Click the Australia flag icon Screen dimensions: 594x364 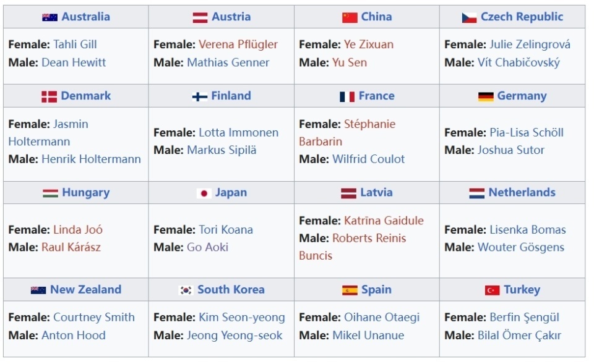point(49,17)
